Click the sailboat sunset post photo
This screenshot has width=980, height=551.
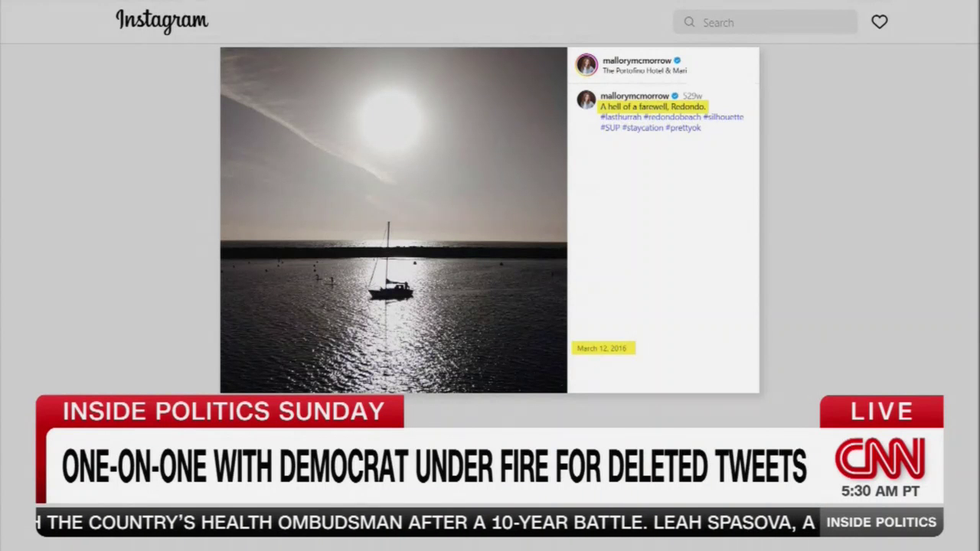[394, 220]
